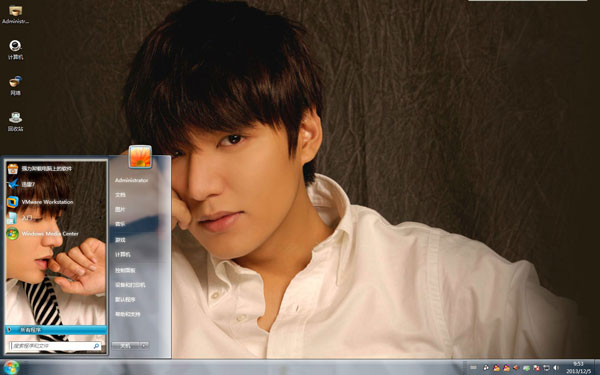Open 文档 (Documents) from Start menu

[121, 195]
